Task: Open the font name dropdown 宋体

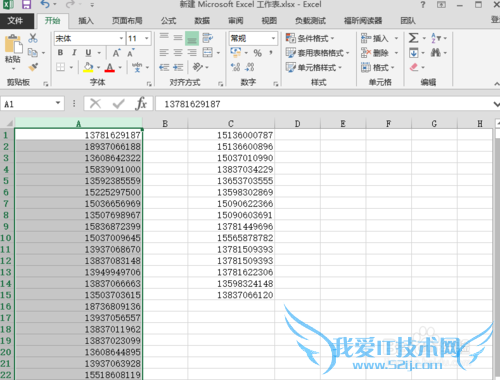Action: click(x=121, y=38)
